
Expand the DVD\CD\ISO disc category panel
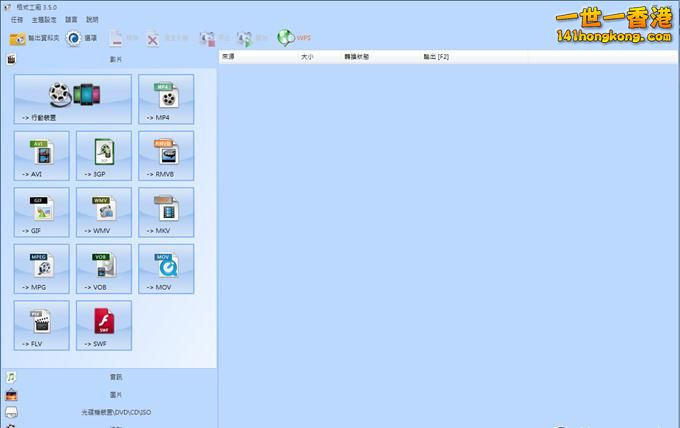115,412
